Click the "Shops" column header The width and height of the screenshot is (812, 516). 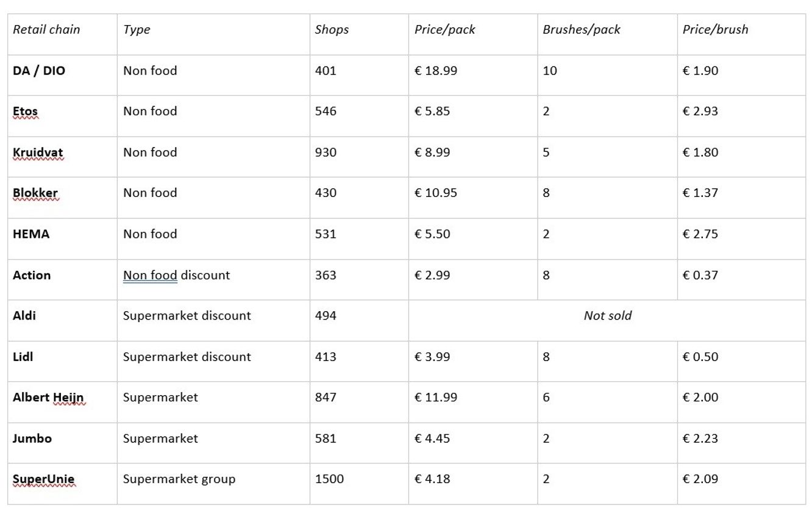[x=332, y=29]
